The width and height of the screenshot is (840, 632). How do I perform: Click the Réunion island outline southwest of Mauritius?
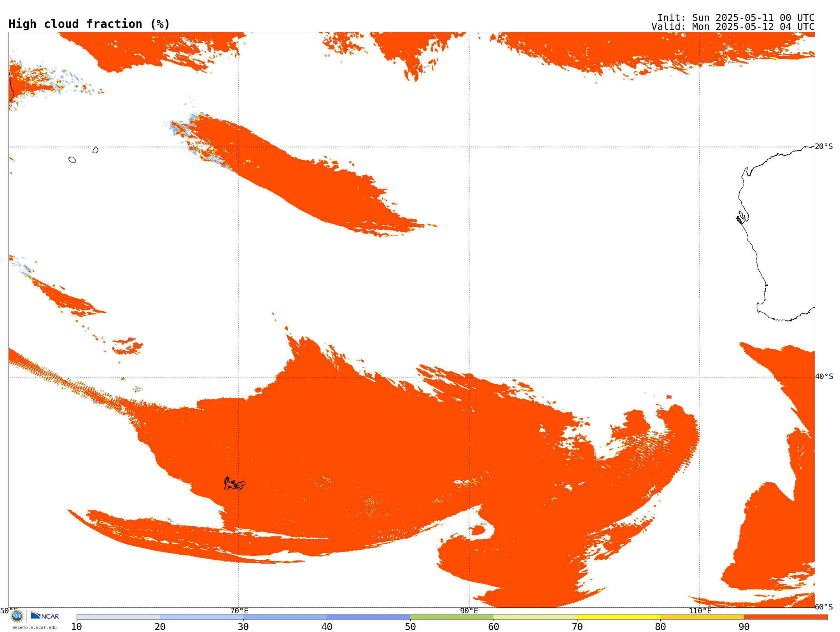point(72,160)
